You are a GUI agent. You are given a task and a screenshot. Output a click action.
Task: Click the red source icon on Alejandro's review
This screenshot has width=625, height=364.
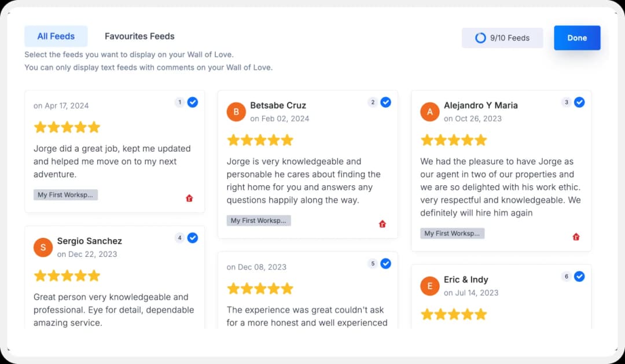(x=576, y=237)
